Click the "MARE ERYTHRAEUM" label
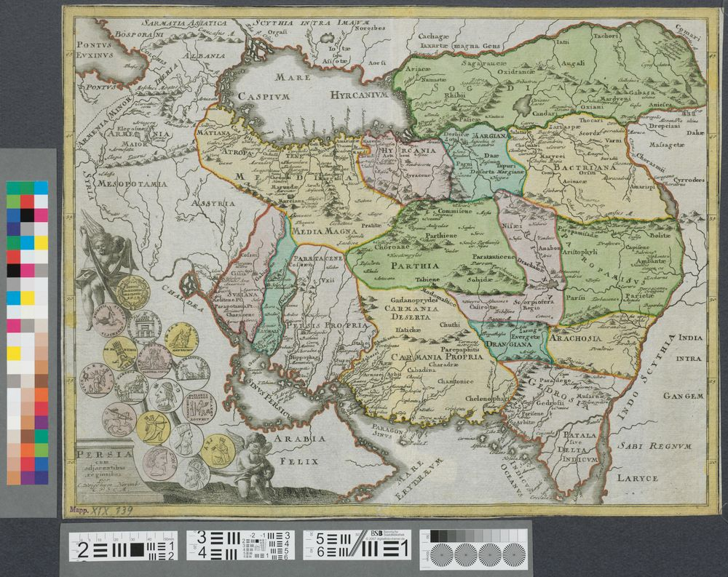The width and height of the screenshot is (728, 577). point(419,479)
